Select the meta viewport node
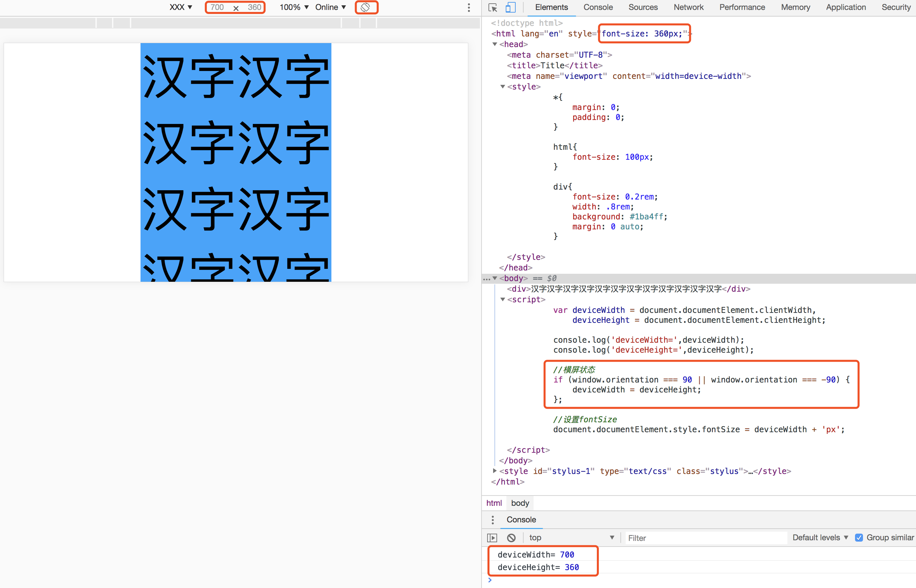The height and width of the screenshot is (588, 916). click(x=629, y=76)
